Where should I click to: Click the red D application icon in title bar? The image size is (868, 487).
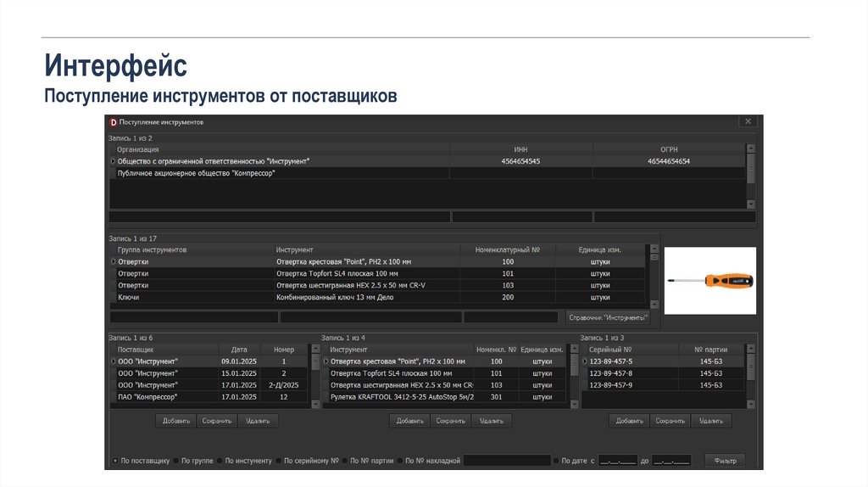tap(113, 122)
